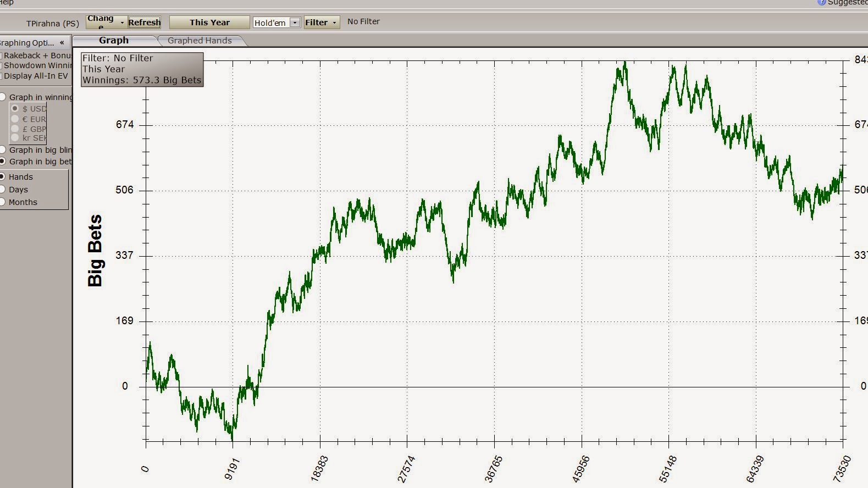The image size is (868, 488).
Task: Switch to the Graphed Hands tab
Action: pyautogui.click(x=200, y=41)
